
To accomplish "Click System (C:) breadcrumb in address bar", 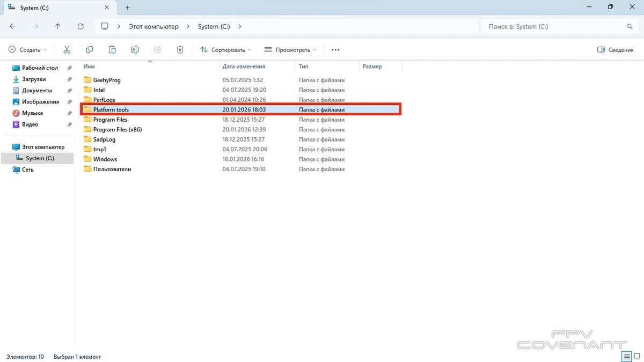I will 214,26.
